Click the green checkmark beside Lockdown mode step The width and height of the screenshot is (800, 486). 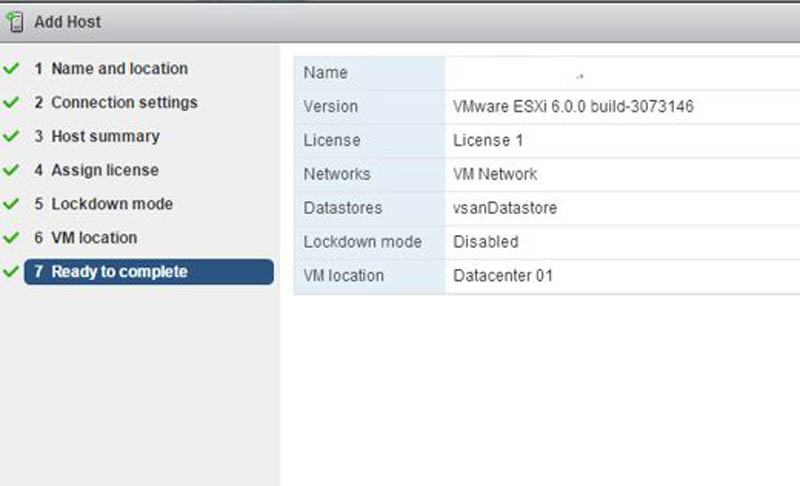point(12,205)
